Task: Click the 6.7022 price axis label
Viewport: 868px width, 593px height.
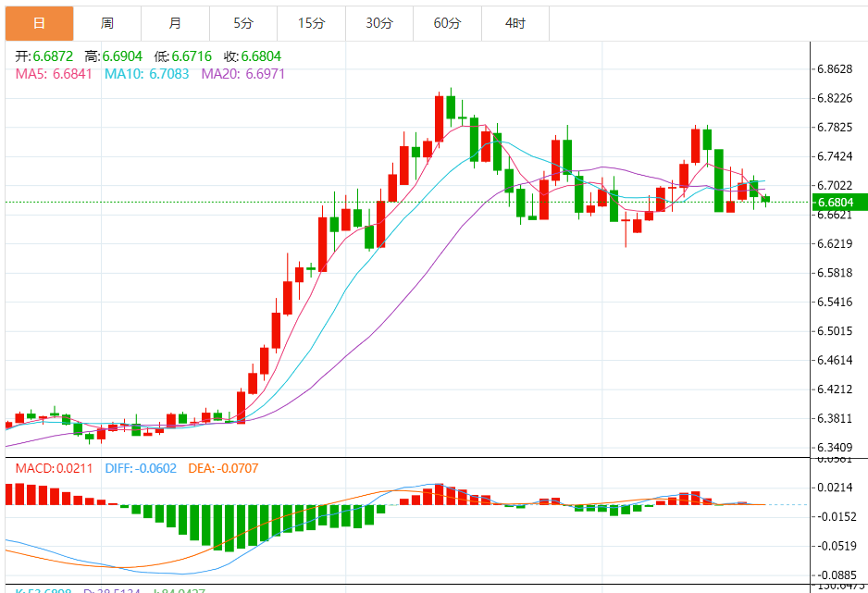Action: pos(836,186)
